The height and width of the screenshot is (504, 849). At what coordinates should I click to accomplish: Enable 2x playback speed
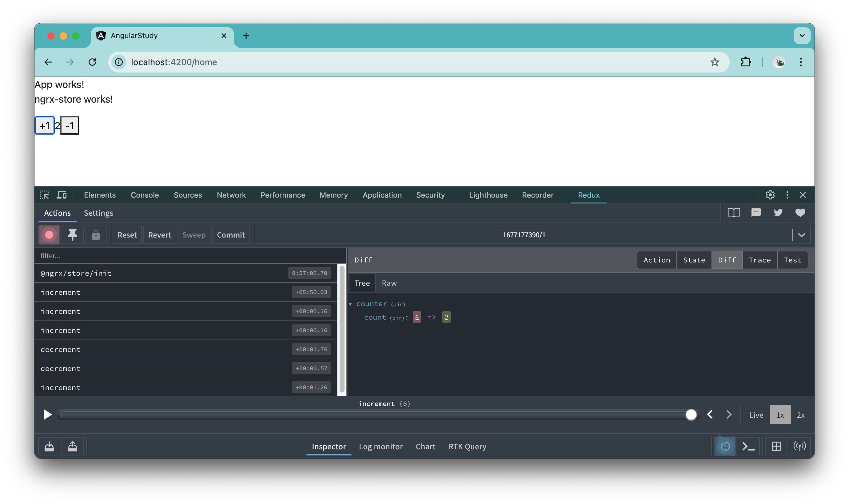801,414
